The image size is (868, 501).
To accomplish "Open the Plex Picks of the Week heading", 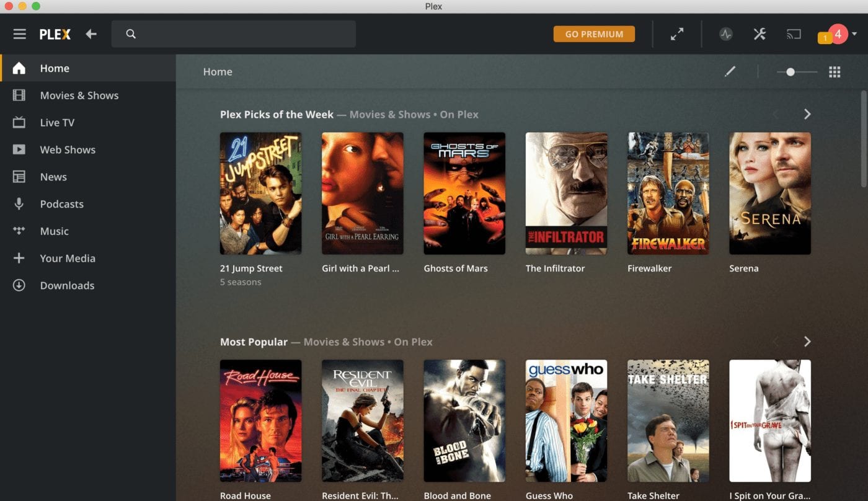I will click(x=277, y=115).
